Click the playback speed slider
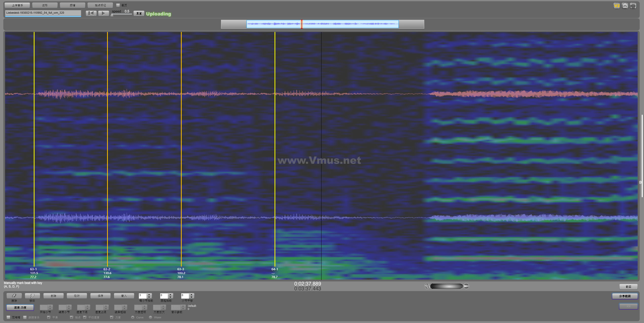 (122, 14)
